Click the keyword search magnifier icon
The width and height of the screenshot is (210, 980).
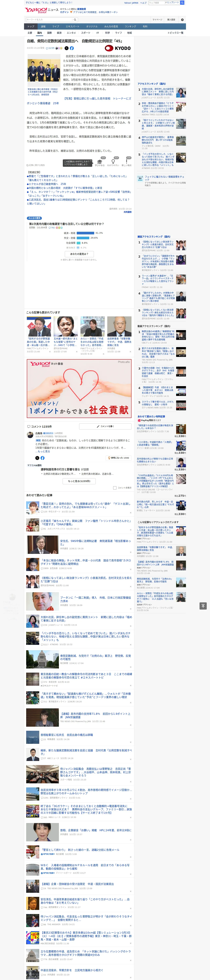click(x=75, y=19)
